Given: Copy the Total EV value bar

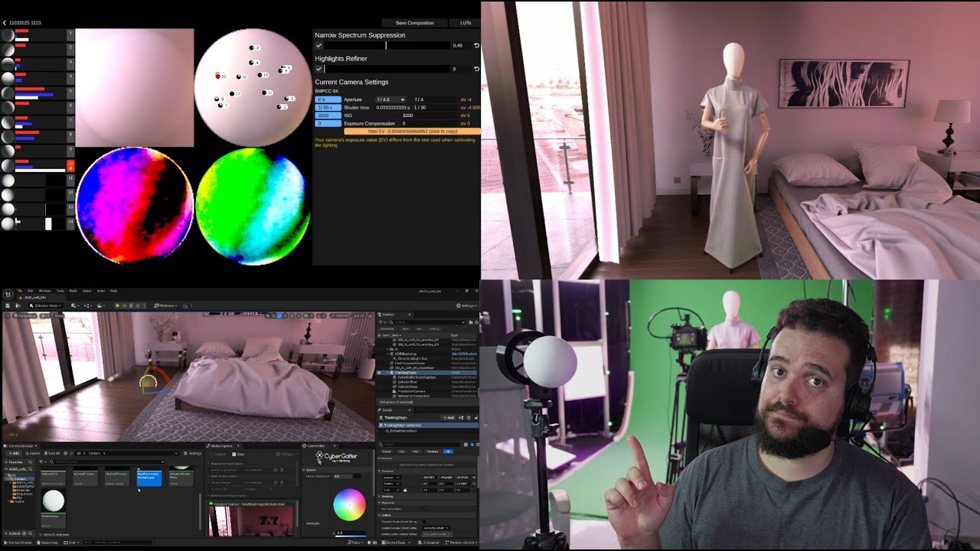Looking at the screenshot, I should (x=412, y=131).
